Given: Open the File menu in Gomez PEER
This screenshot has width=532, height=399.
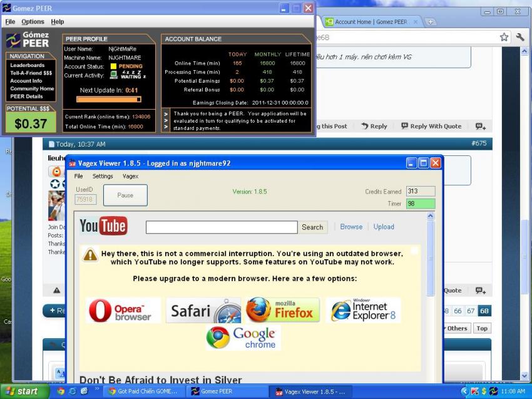Looking at the screenshot, I should coord(10,22).
